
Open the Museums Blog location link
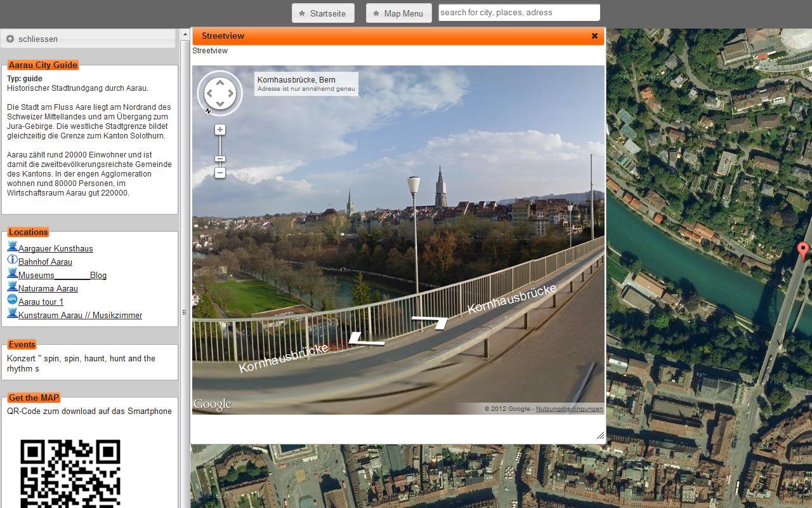(x=62, y=276)
